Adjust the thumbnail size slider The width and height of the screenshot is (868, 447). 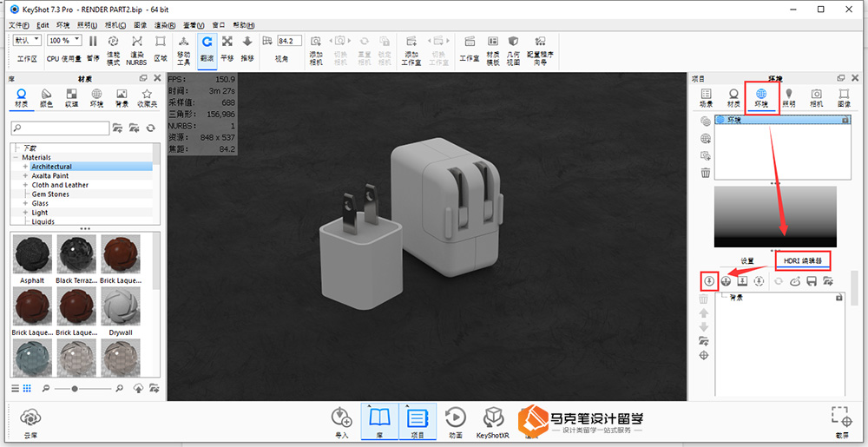click(x=75, y=388)
